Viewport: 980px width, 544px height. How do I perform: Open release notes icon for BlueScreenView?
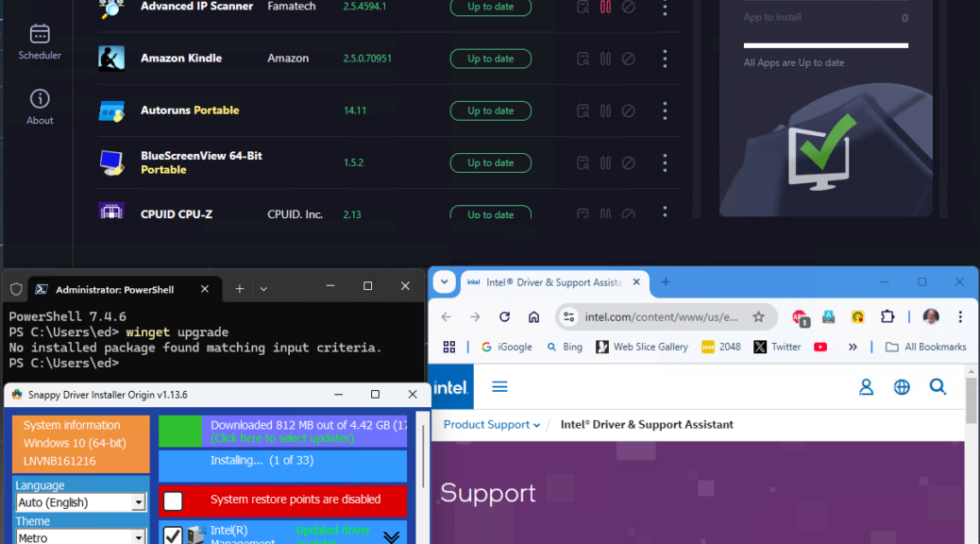click(x=583, y=162)
